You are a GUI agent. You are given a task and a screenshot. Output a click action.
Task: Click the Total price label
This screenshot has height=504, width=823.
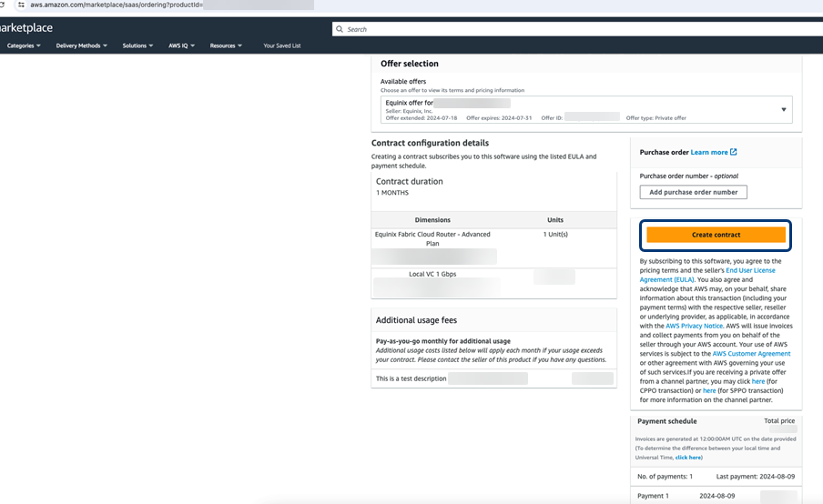pos(779,420)
